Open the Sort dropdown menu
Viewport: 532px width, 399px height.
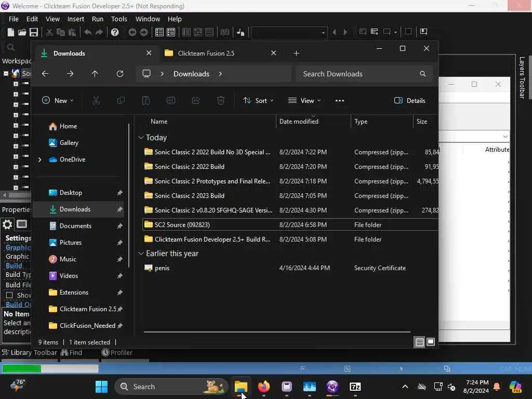[258, 100]
